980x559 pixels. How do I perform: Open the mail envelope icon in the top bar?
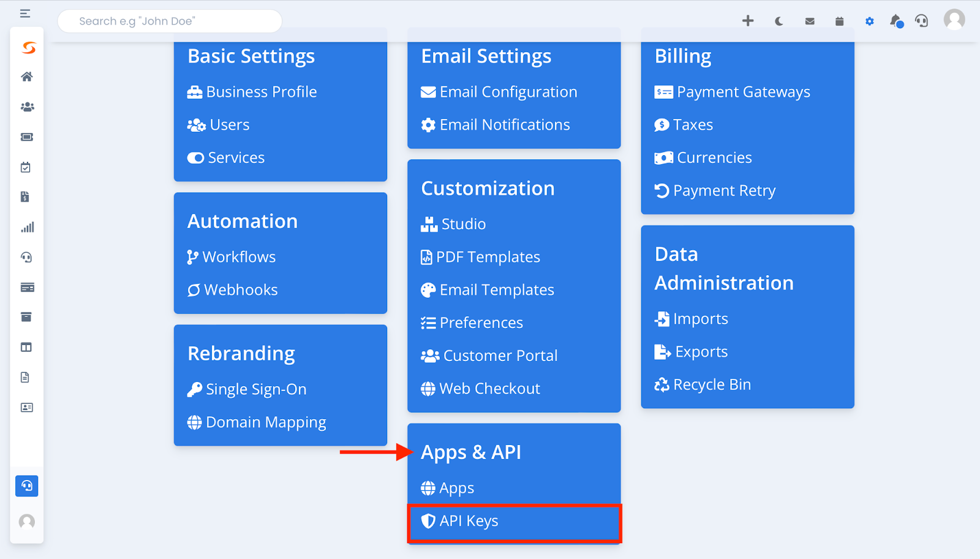point(809,20)
